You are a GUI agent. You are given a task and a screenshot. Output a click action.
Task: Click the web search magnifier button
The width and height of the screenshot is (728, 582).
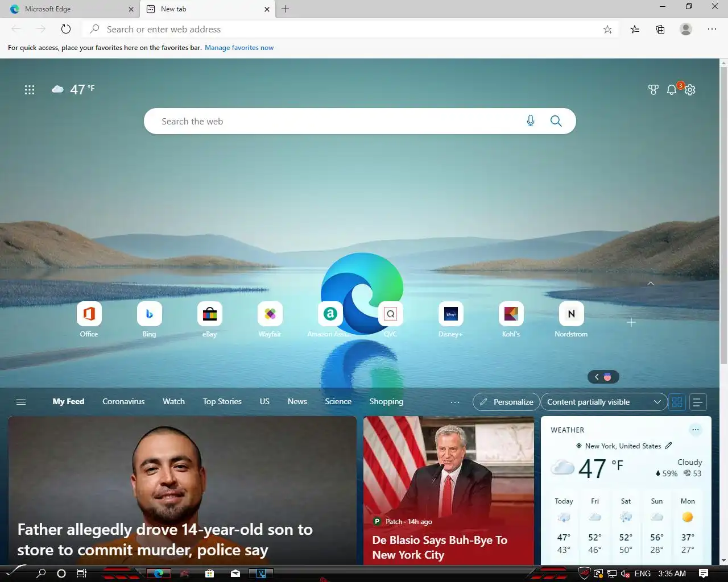click(556, 121)
